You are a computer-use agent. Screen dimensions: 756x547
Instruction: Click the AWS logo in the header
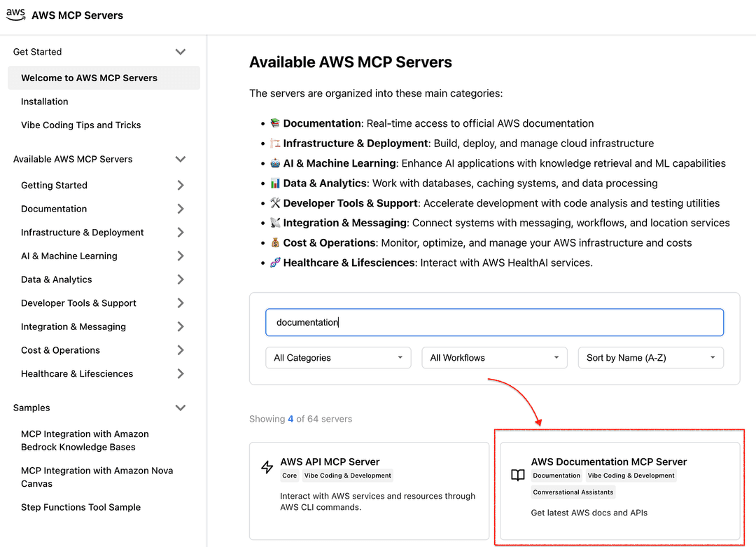[15, 15]
